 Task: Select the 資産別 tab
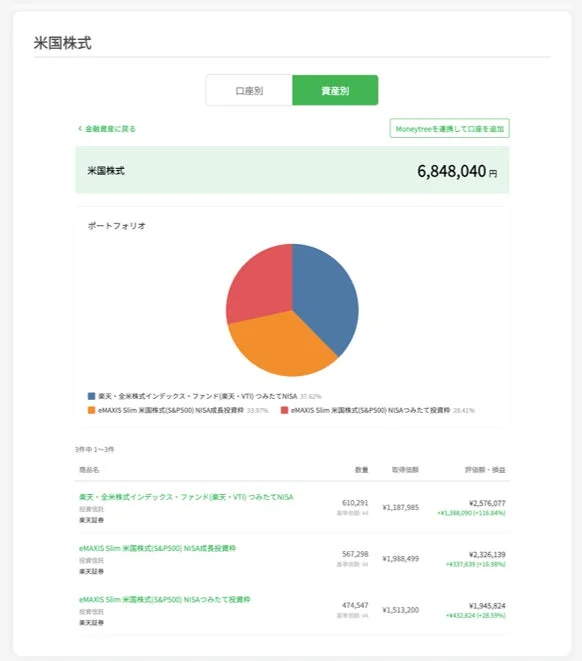335,90
